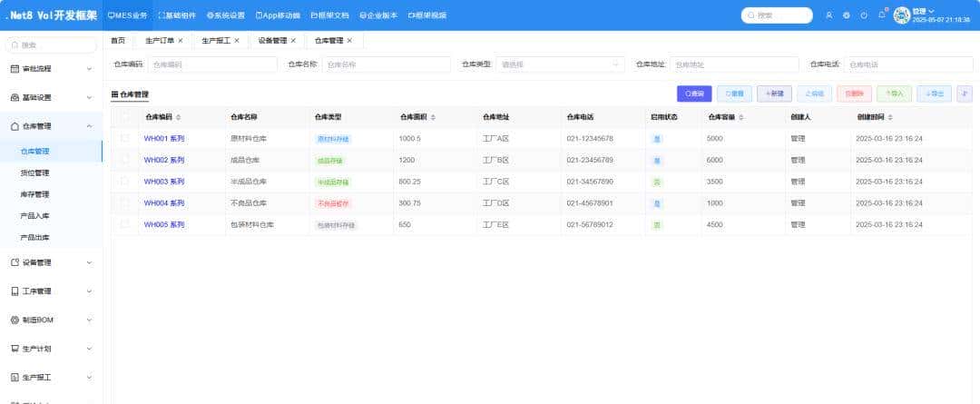Click the power logout icon
This screenshot has height=404, width=980.
(864, 15)
